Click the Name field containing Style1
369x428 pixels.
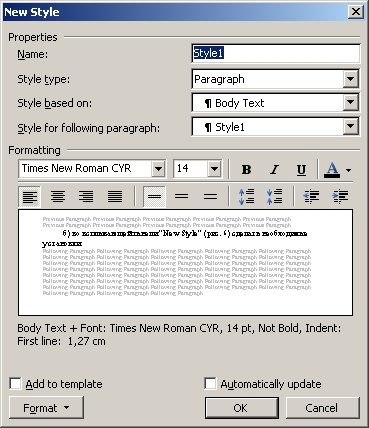tap(276, 53)
